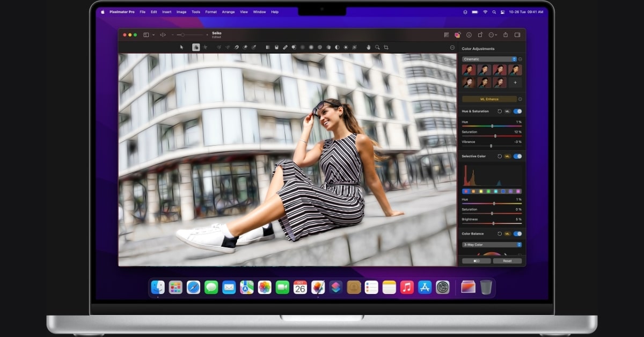Open the Insert menu
The height and width of the screenshot is (337, 644).
(167, 12)
